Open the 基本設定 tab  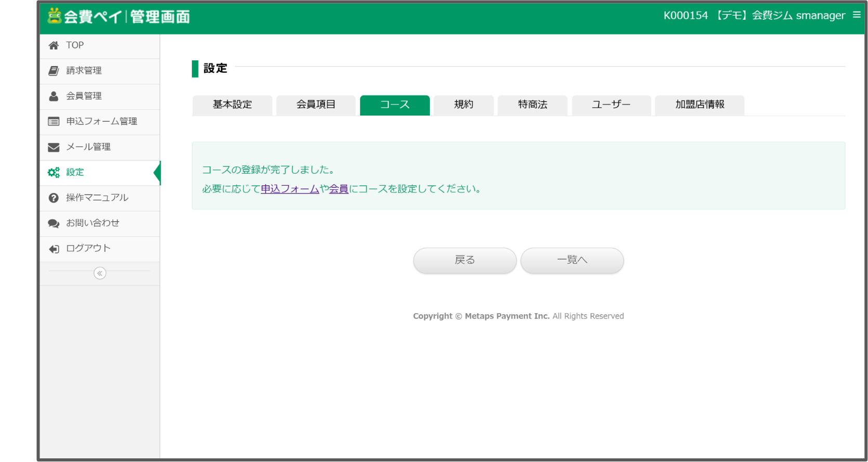point(232,105)
